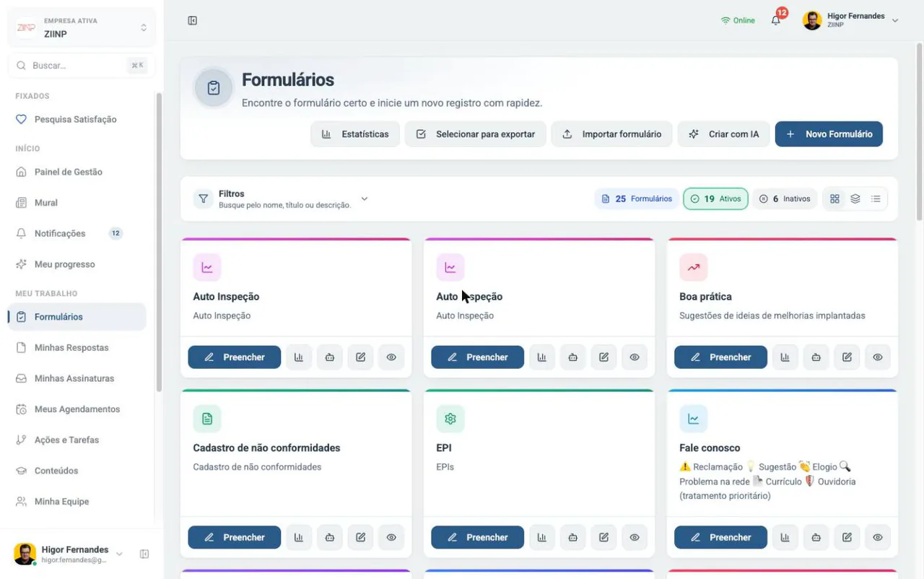Preview the first Auto Inspeção form with eye icon

click(391, 357)
